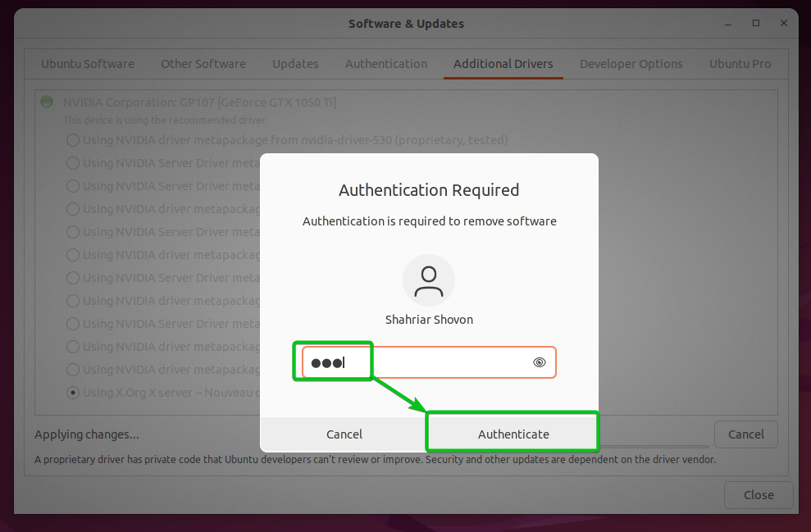Switch to the Ubuntu Software tab
The image size is (811, 532).
click(88, 64)
